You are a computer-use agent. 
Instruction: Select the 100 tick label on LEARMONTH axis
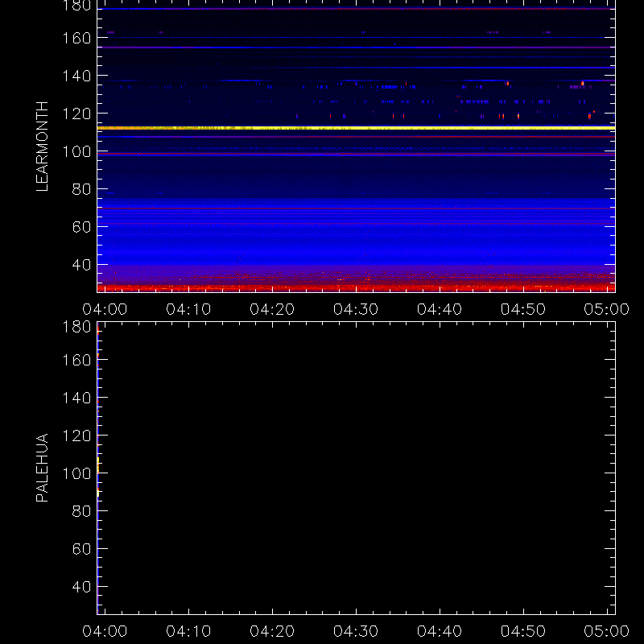point(76,151)
